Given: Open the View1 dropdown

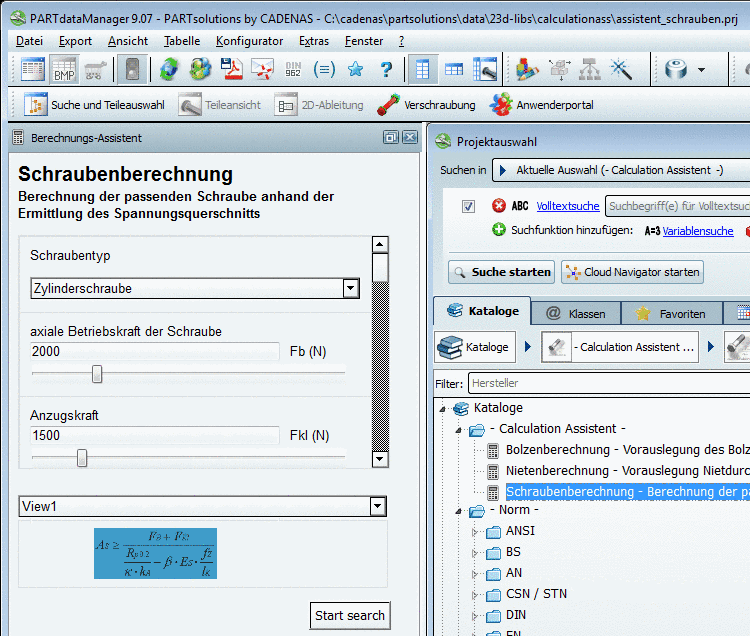Looking at the screenshot, I should (377, 506).
